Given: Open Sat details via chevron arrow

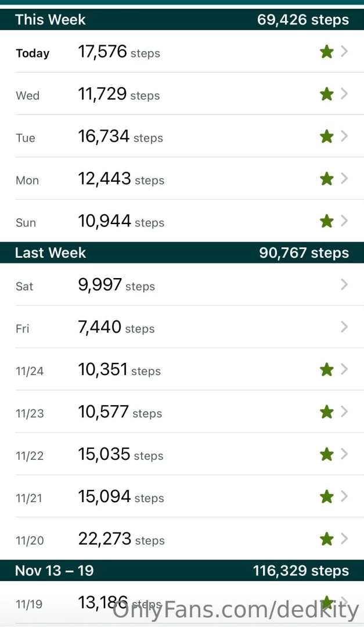Looking at the screenshot, I should [x=344, y=284].
